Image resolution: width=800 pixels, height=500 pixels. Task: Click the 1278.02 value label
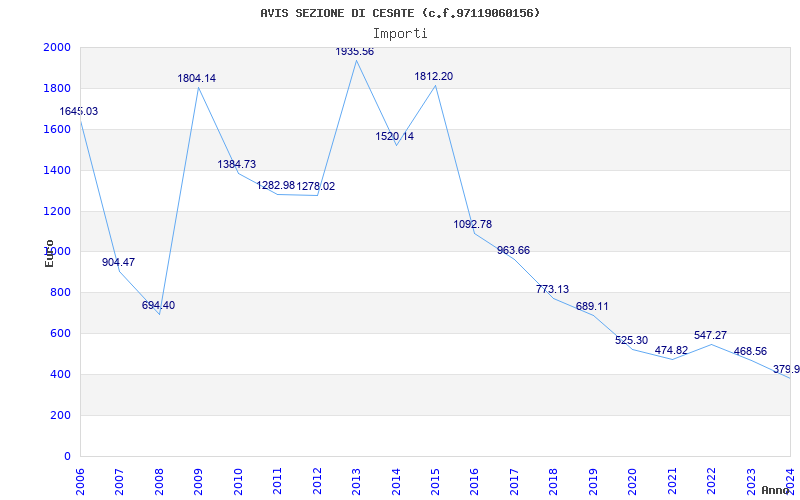(x=316, y=186)
